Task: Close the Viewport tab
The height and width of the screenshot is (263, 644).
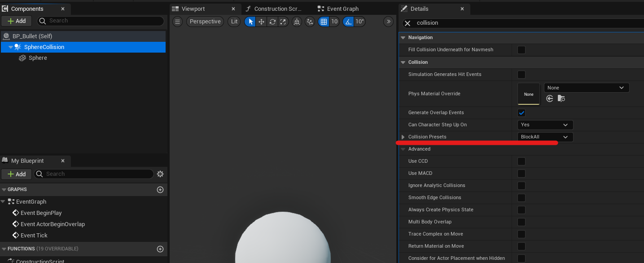Action: (x=233, y=9)
